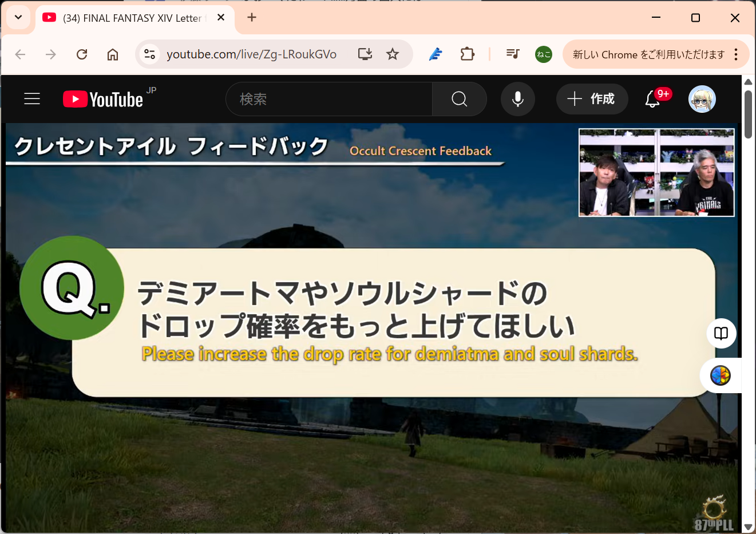Viewport: 756px width, 534px height.
Task: Submit search with magnifier button
Action: pos(460,99)
